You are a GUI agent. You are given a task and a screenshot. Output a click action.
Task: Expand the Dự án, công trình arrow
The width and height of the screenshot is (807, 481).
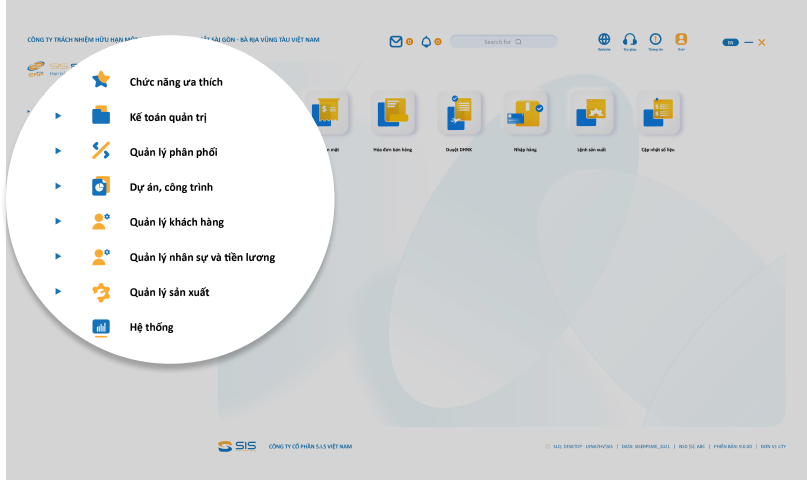point(59,186)
